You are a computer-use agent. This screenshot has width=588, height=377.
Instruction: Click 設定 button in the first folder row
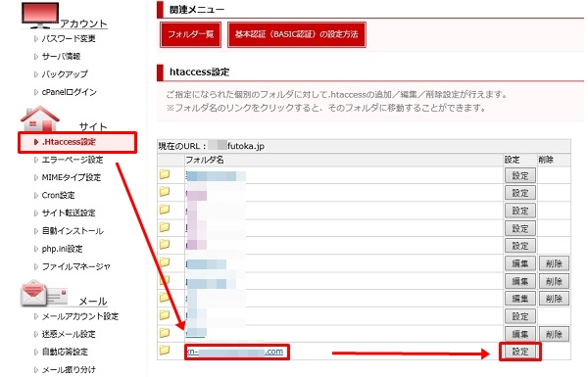(520, 175)
